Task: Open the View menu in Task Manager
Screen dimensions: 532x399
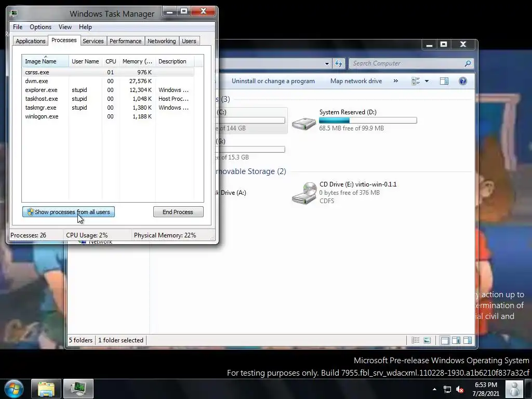Action: 65,27
